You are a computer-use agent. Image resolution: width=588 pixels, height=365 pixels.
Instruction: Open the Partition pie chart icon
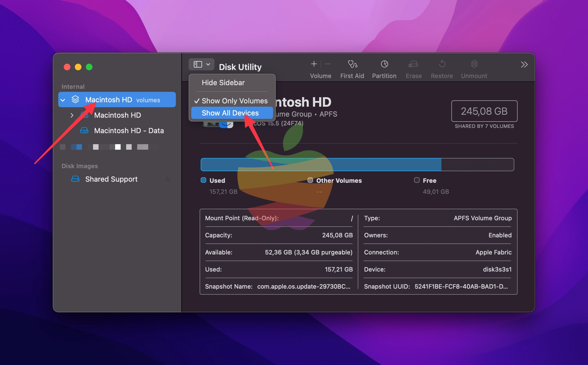[384, 64]
